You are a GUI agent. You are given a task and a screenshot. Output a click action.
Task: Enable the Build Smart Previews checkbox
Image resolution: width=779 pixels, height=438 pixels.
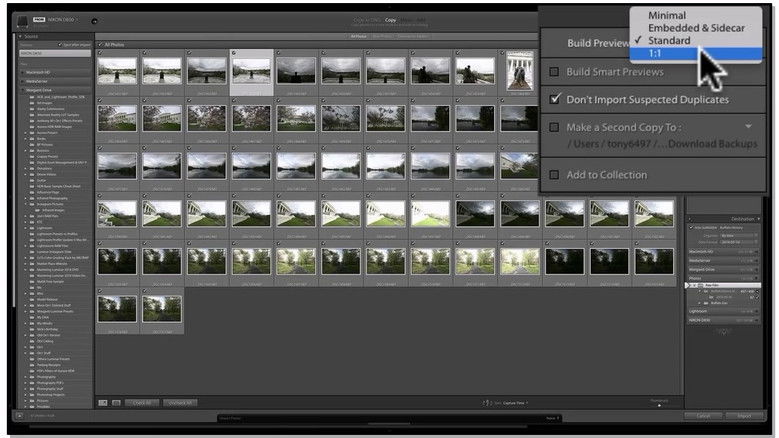[x=555, y=72]
